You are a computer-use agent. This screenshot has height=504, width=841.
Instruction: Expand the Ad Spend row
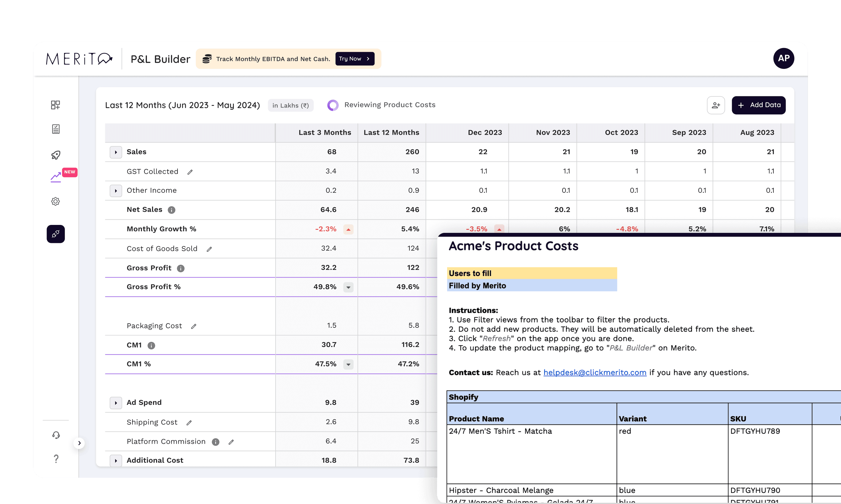click(116, 403)
